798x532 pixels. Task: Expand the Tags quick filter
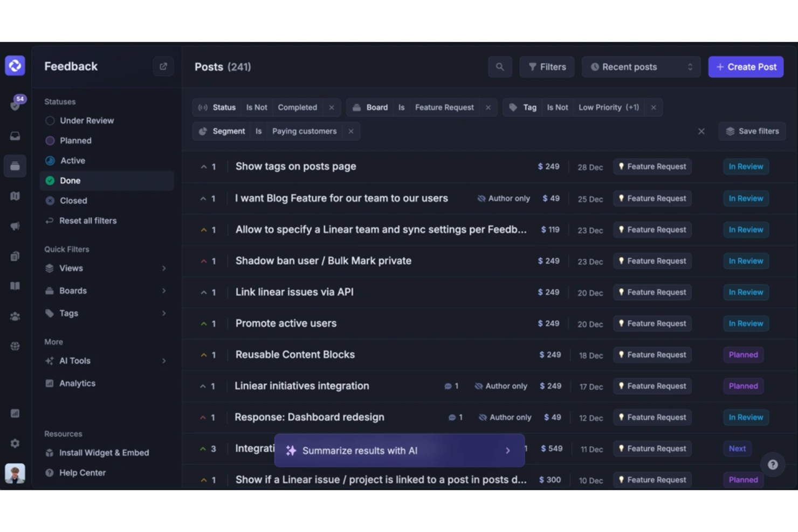[107, 314]
